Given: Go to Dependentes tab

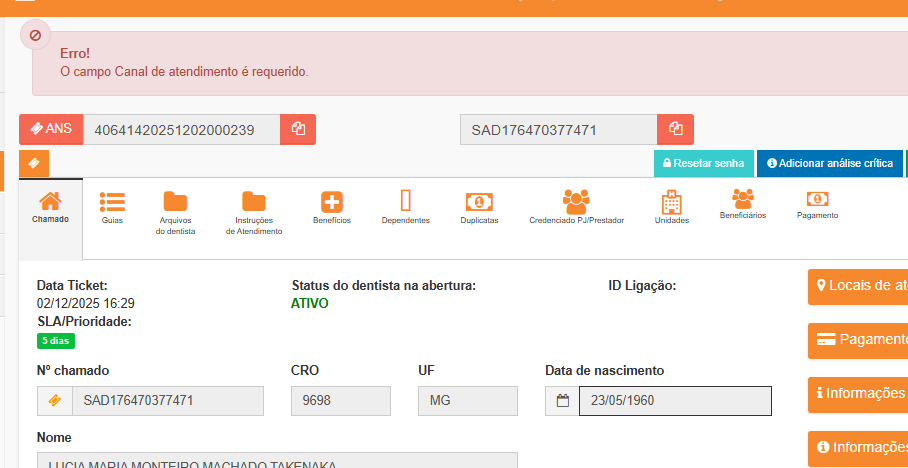Looking at the screenshot, I should (405, 207).
